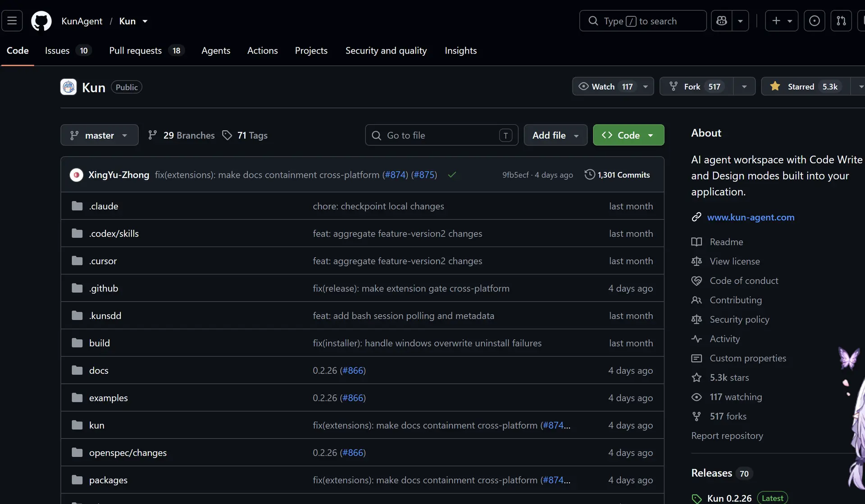The height and width of the screenshot is (504, 865).
Task: Open the Agents tab
Action: (216, 50)
